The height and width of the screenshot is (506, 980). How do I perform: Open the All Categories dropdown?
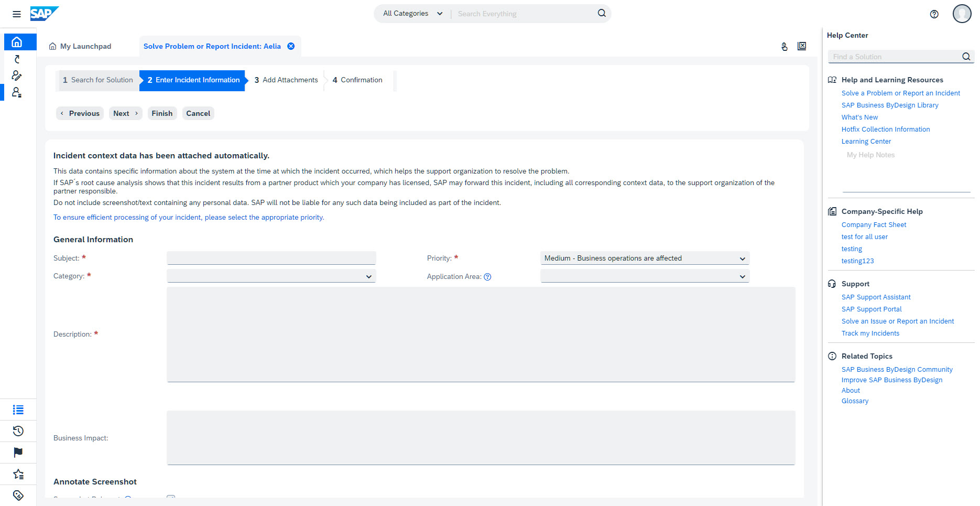tap(412, 14)
